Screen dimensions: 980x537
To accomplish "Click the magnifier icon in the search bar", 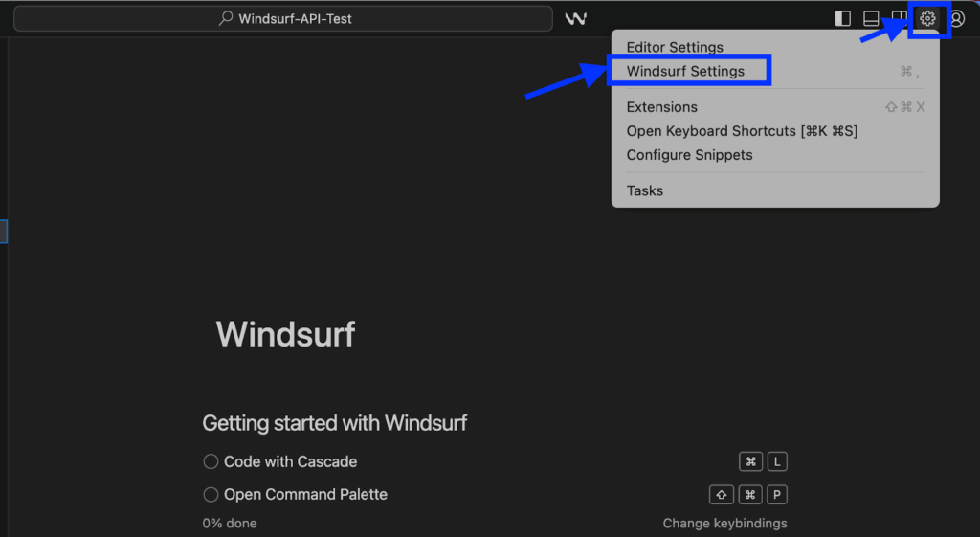I will [226, 18].
